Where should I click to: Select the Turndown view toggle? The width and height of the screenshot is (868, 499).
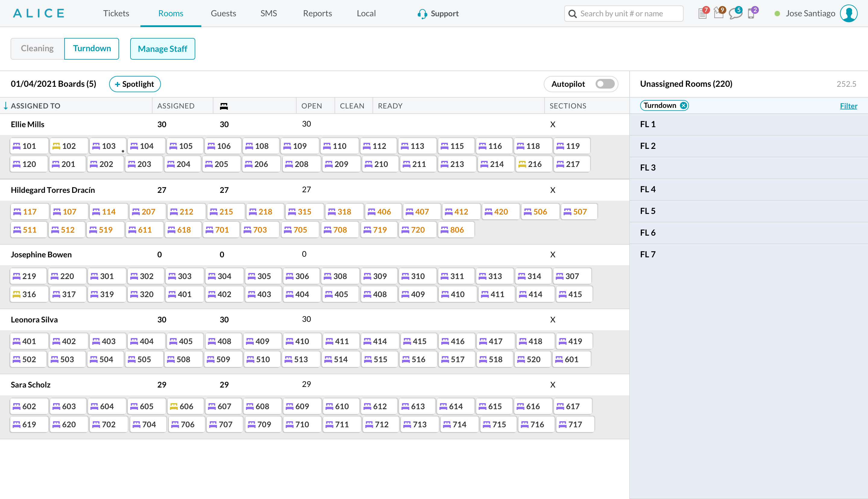(92, 48)
